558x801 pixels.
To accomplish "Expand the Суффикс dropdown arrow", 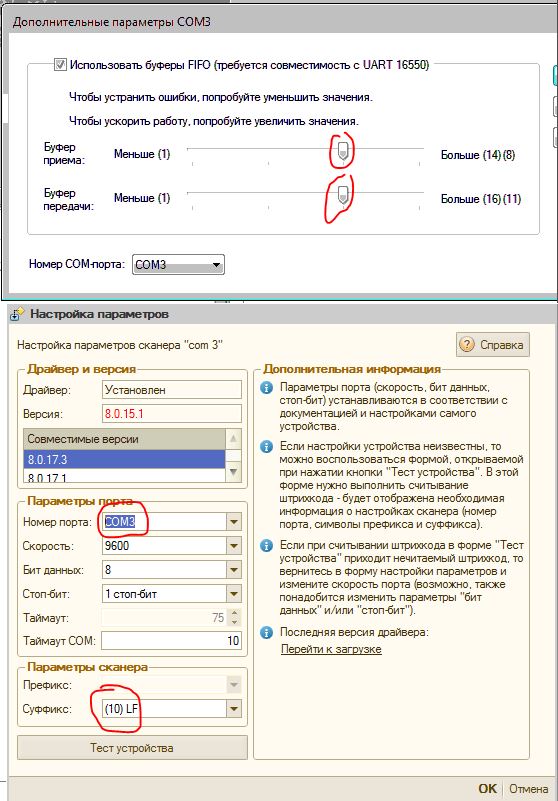I will click(234, 709).
